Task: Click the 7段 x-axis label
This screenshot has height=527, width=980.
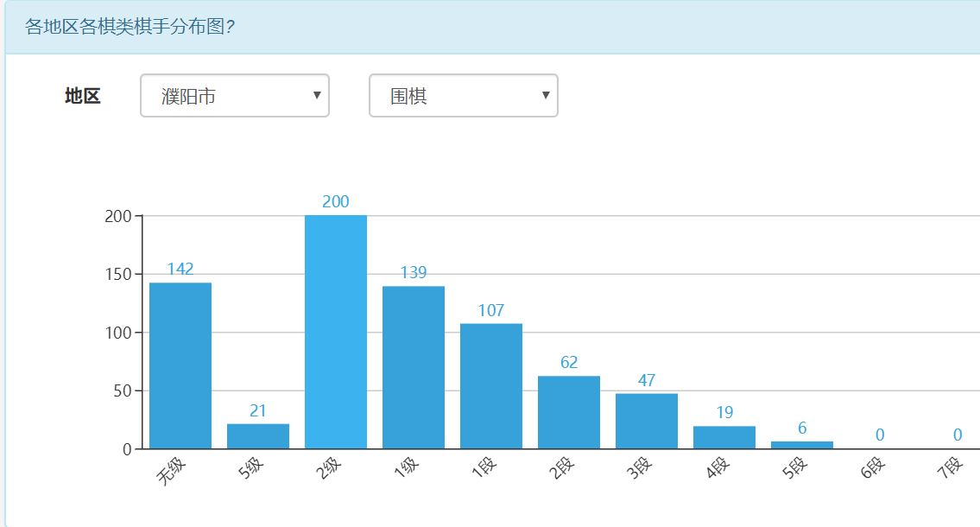Action: point(952,472)
